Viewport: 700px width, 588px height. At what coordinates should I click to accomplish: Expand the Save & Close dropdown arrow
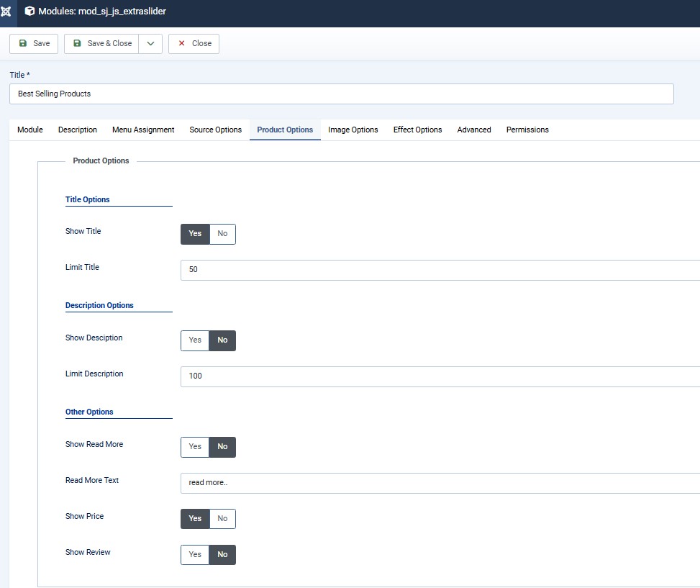pos(150,44)
